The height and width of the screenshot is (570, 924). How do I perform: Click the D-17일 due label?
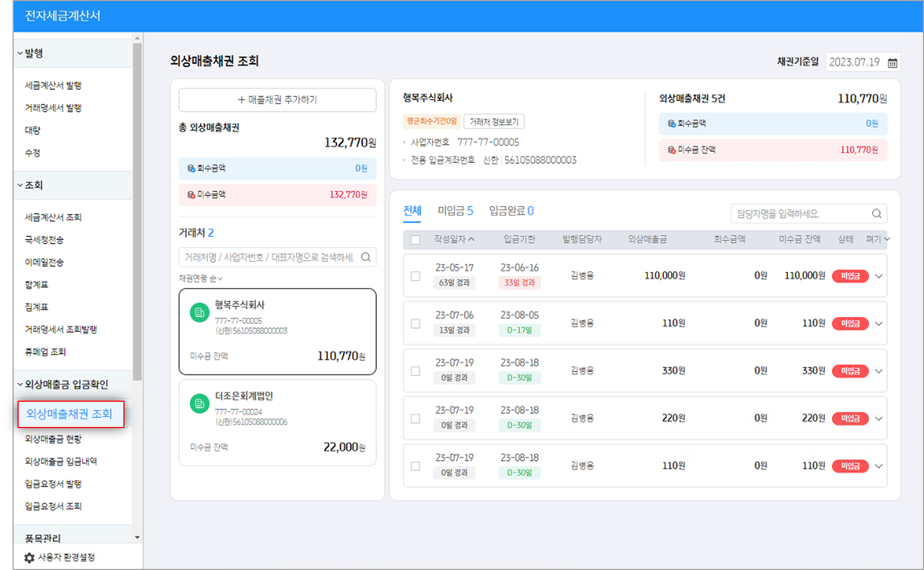[519, 330]
